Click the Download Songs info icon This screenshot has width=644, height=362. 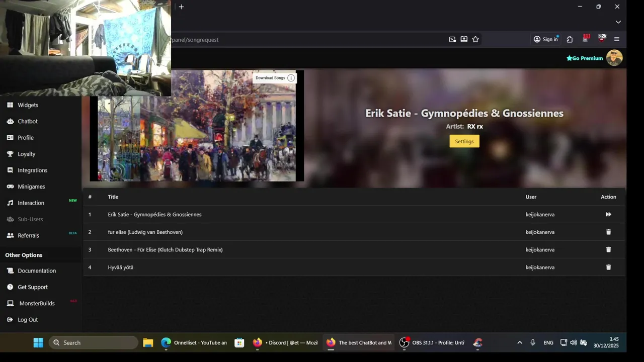coord(291,78)
